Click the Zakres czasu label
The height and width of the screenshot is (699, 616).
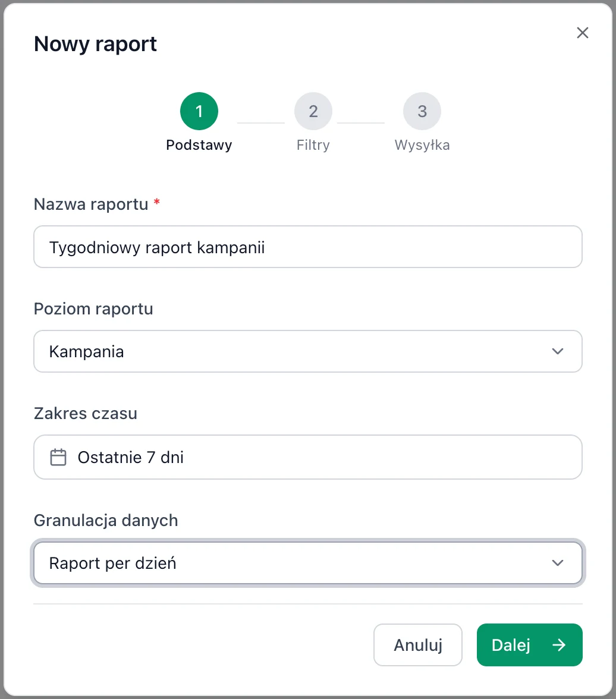86,413
